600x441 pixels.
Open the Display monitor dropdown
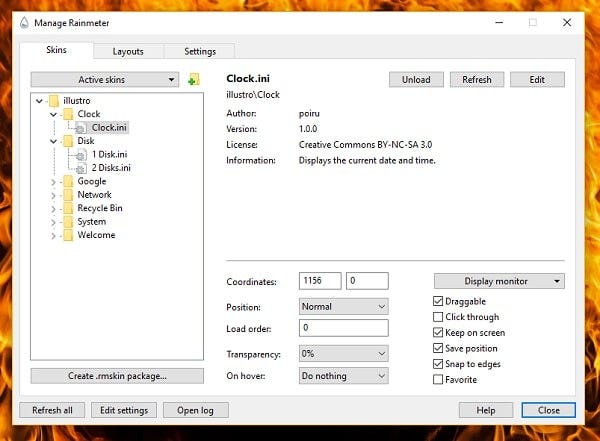click(x=499, y=281)
